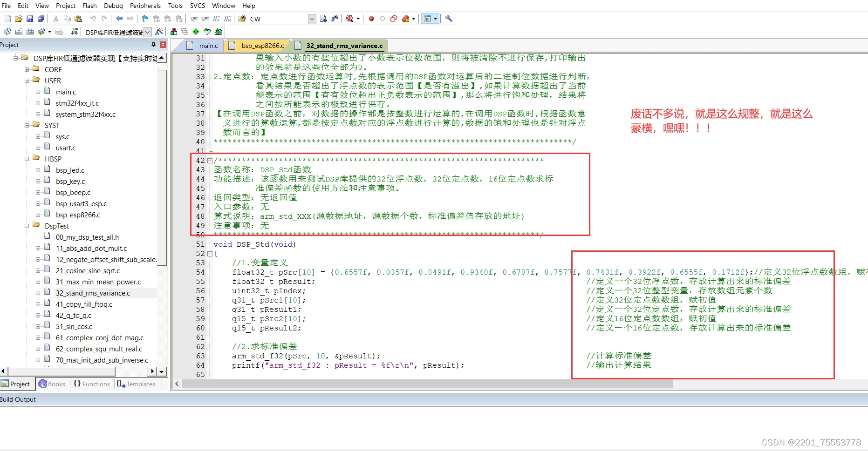Cut the selected text
This screenshot has width=868, height=451.
tap(56, 19)
